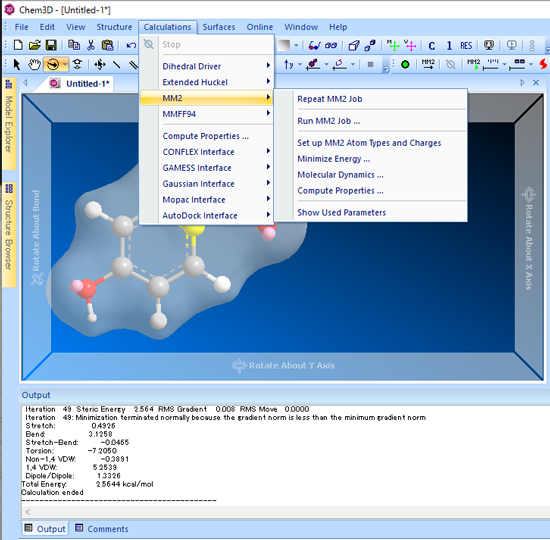Toggle depth fading cubes icon

point(370,45)
